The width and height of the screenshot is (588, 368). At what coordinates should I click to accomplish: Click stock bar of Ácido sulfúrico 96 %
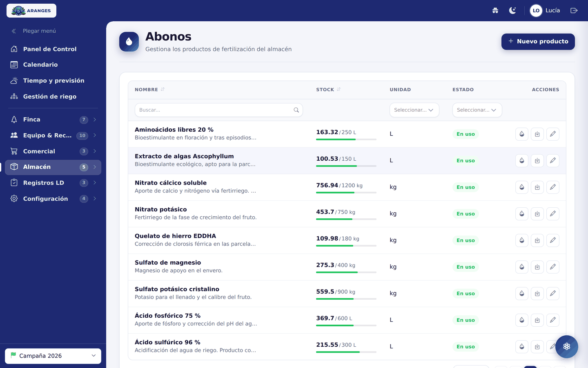pyautogui.click(x=346, y=352)
